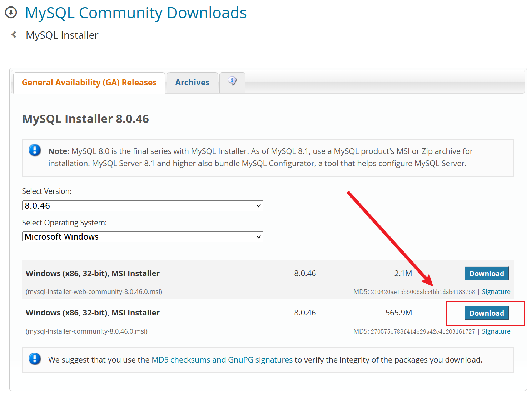Click the installer title above mysql-installer-community-8.0.46.0.msi
Image resolution: width=532 pixels, height=394 pixels.
click(93, 313)
